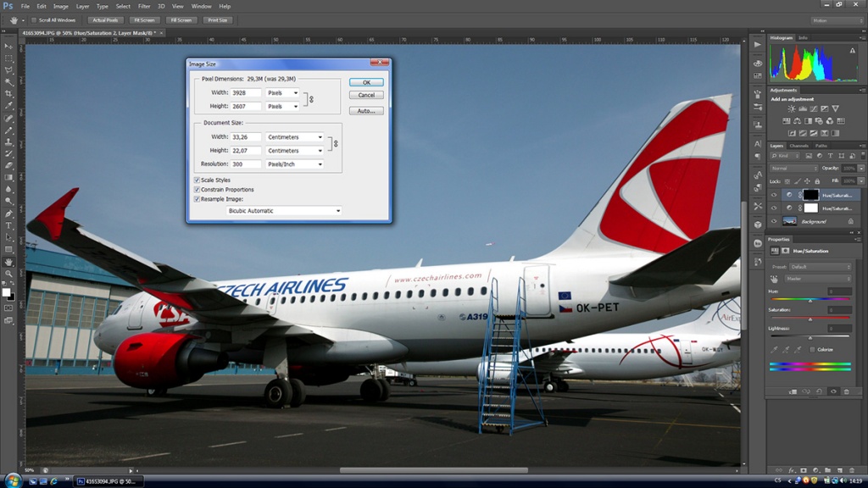Screen dimensions: 868x488
Task: Open the Image menu
Action: coord(60,6)
